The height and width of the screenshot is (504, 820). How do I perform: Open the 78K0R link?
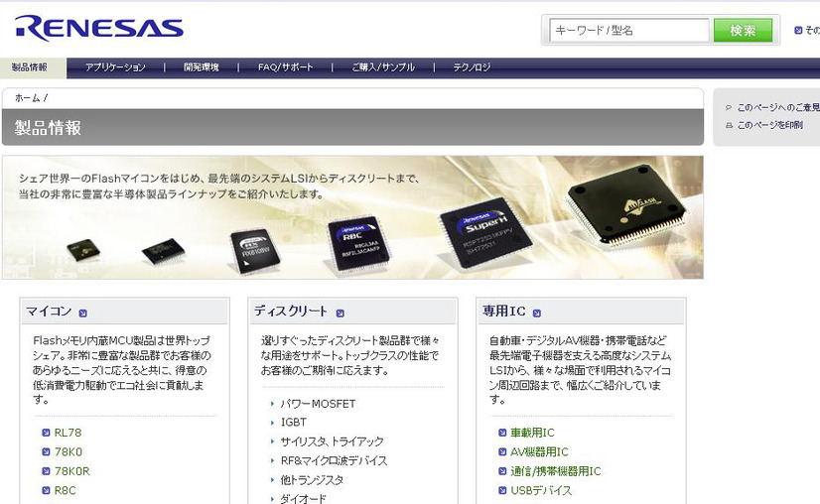[x=72, y=471]
